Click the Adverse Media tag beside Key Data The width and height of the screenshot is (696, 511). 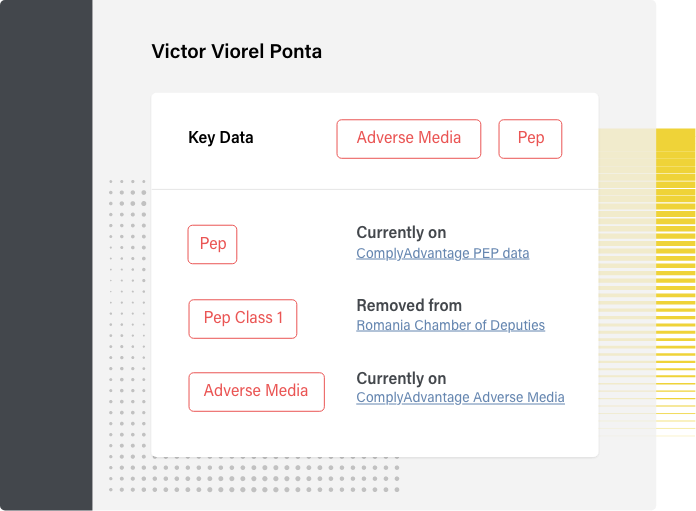[x=408, y=139]
